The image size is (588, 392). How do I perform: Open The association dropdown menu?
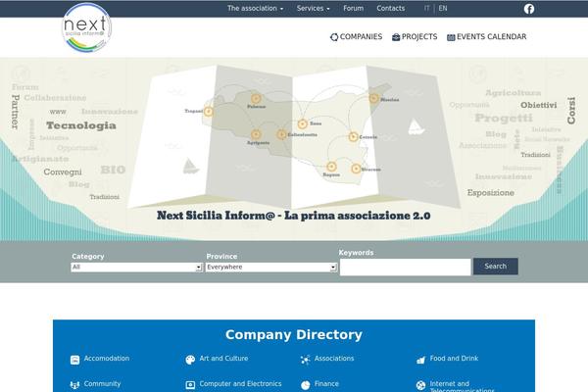coord(255,8)
